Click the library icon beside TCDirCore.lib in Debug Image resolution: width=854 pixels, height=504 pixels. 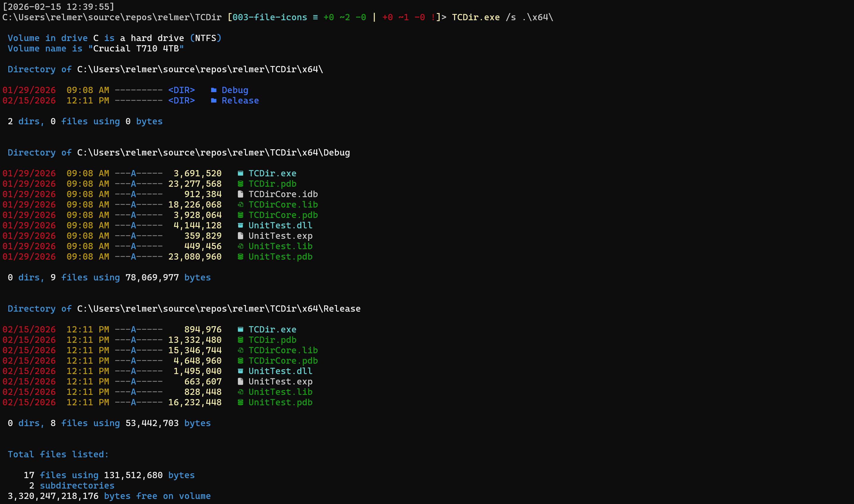tap(240, 204)
